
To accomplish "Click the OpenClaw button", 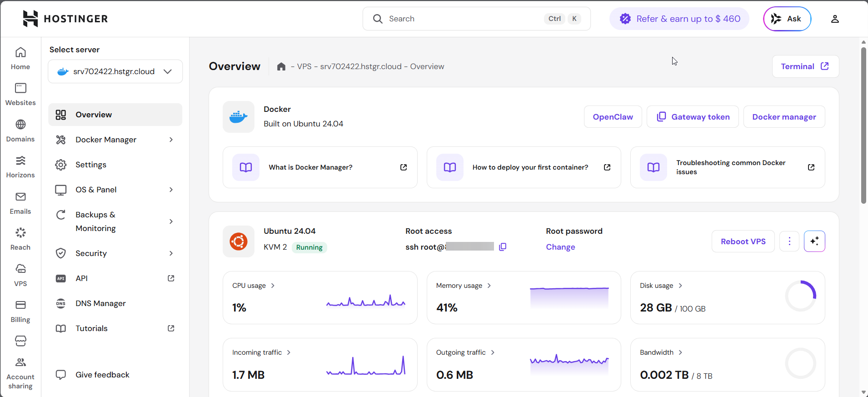I will [613, 117].
